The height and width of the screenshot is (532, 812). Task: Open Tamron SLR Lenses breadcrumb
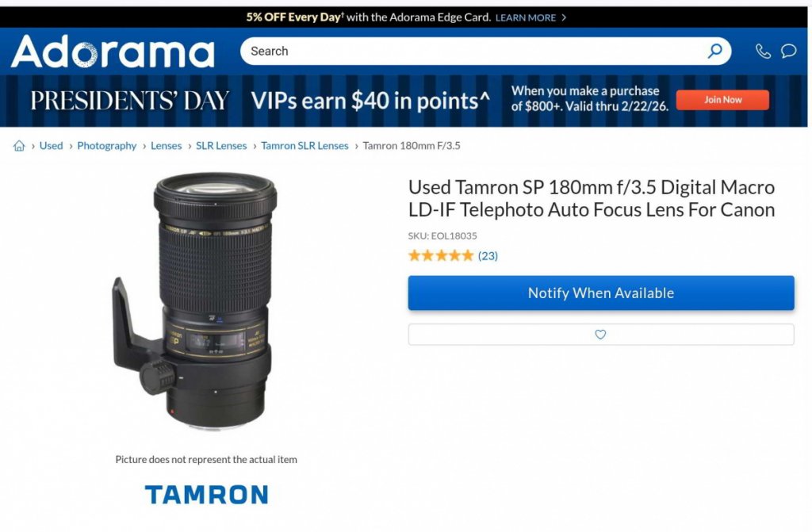304,146
